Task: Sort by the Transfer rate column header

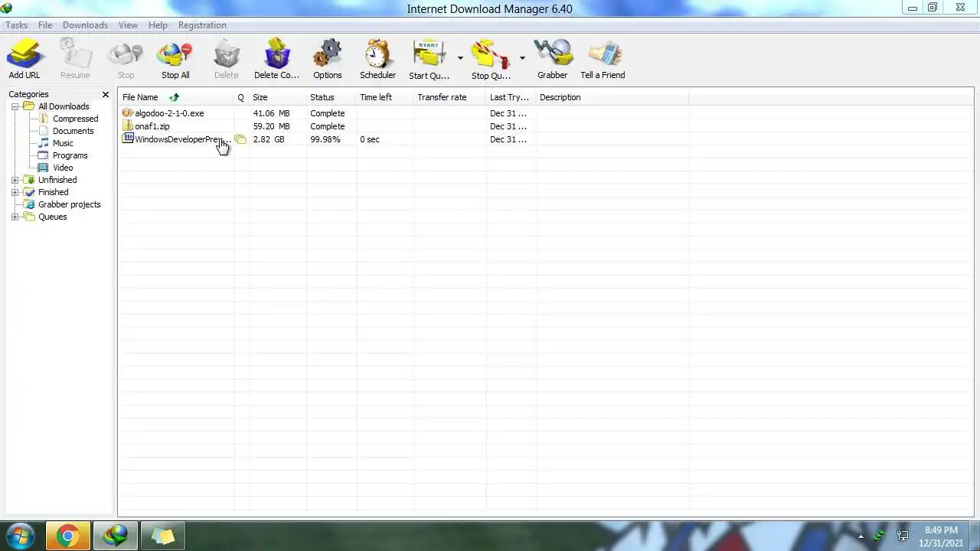Action: tap(450, 97)
